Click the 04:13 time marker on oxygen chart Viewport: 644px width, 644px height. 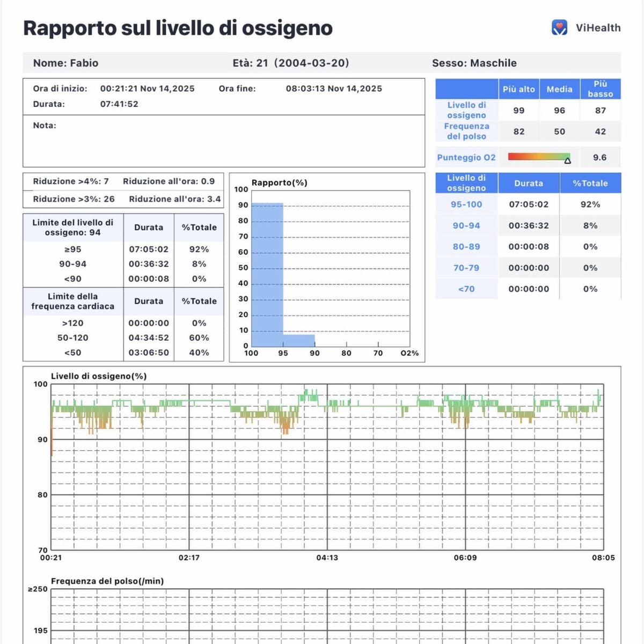click(327, 558)
